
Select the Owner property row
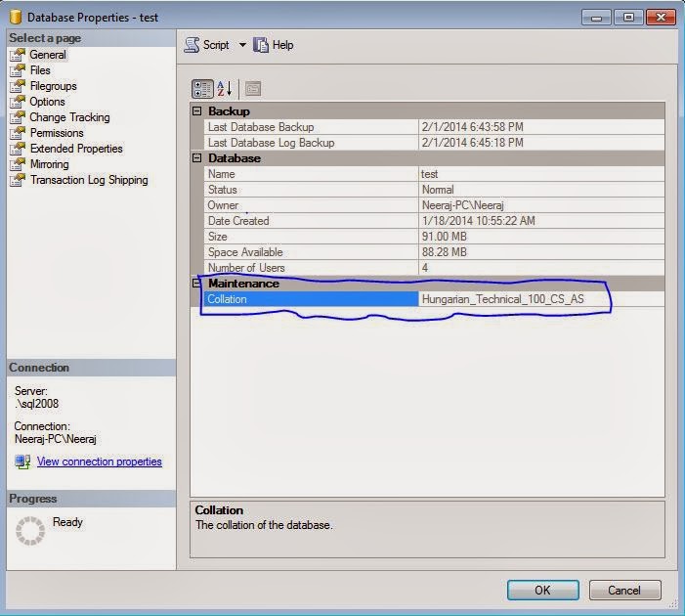point(435,205)
